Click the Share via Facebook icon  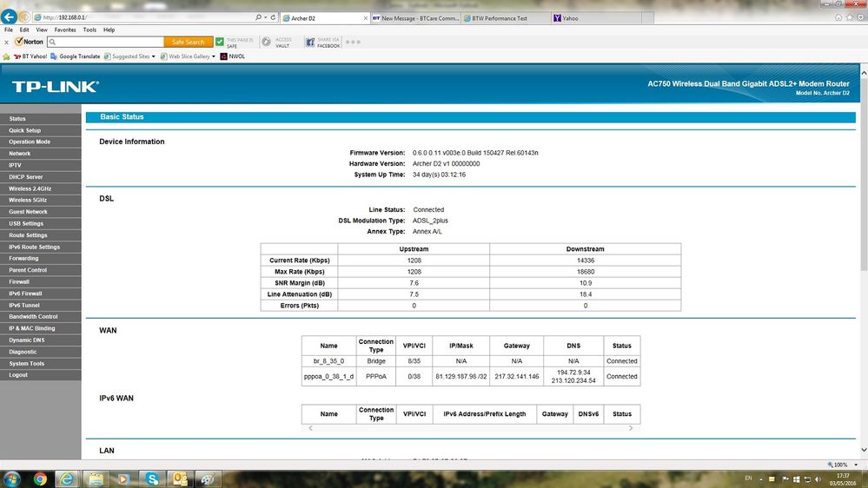coord(310,42)
